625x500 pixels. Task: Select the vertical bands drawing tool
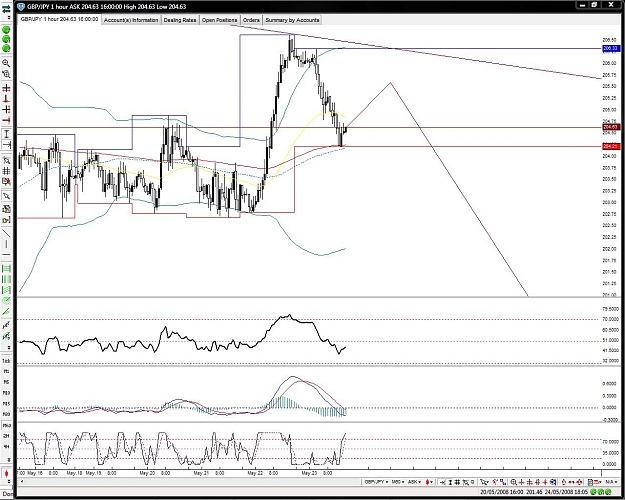point(6,279)
